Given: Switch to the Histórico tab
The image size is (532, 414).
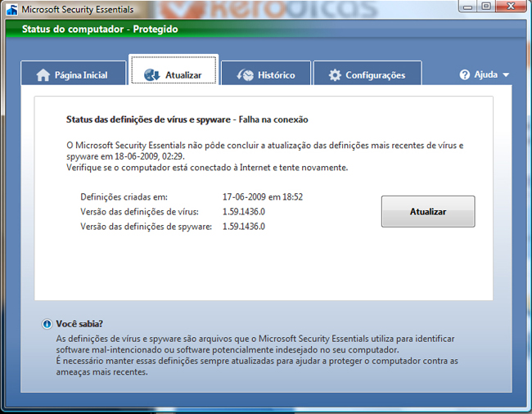Looking at the screenshot, I should pos(266,74).
